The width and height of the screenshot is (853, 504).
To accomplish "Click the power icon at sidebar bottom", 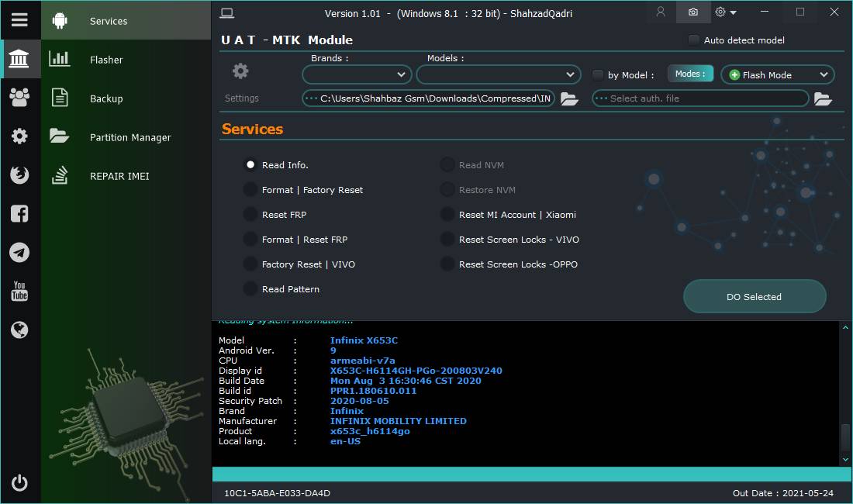I will (19, 483).
